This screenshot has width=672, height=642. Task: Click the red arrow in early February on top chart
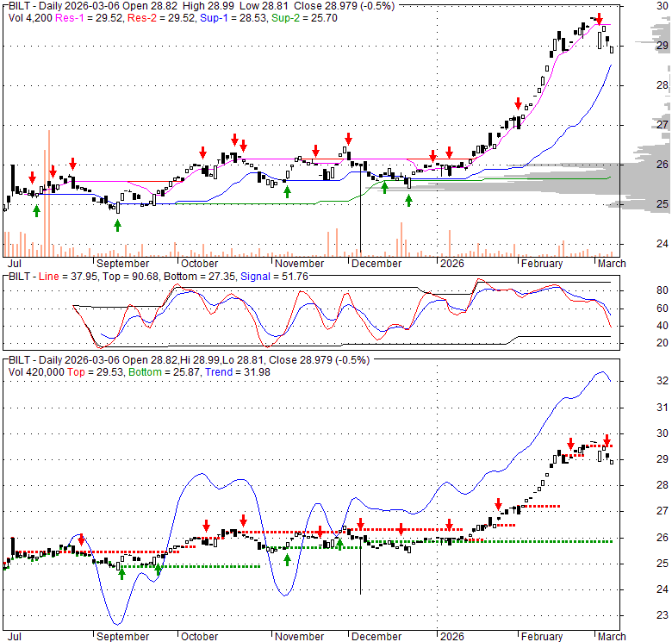pyautogui.click(x=517, y=103)
